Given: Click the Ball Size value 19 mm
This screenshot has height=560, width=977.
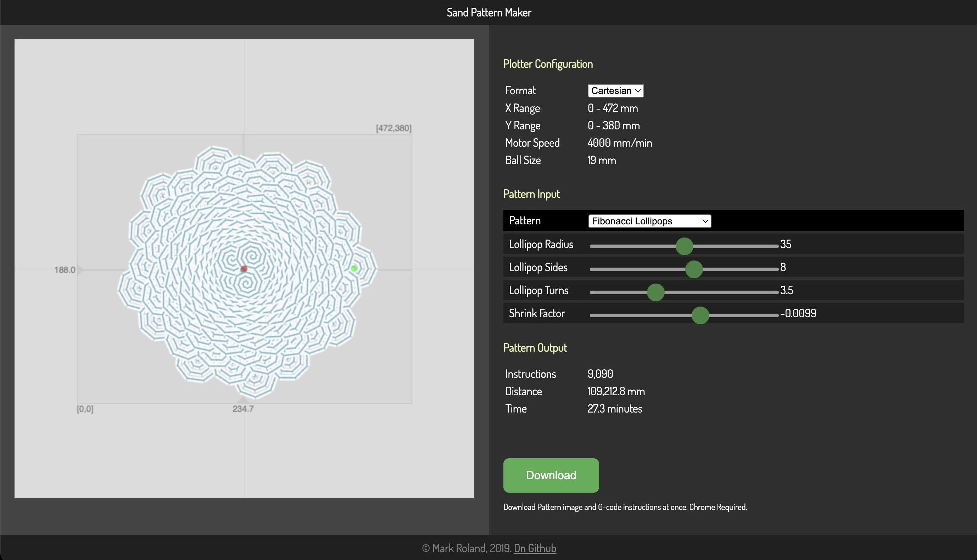Looking at the screenshot, I should 601,161.
